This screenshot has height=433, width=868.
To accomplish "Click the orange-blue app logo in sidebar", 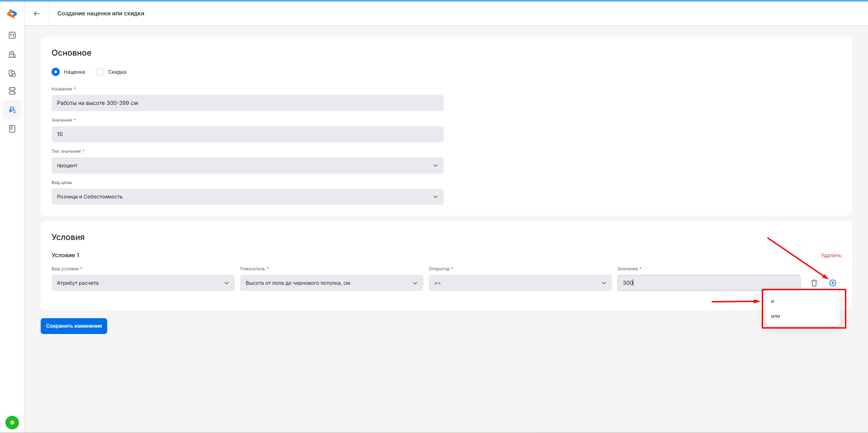I will [12, 14].
